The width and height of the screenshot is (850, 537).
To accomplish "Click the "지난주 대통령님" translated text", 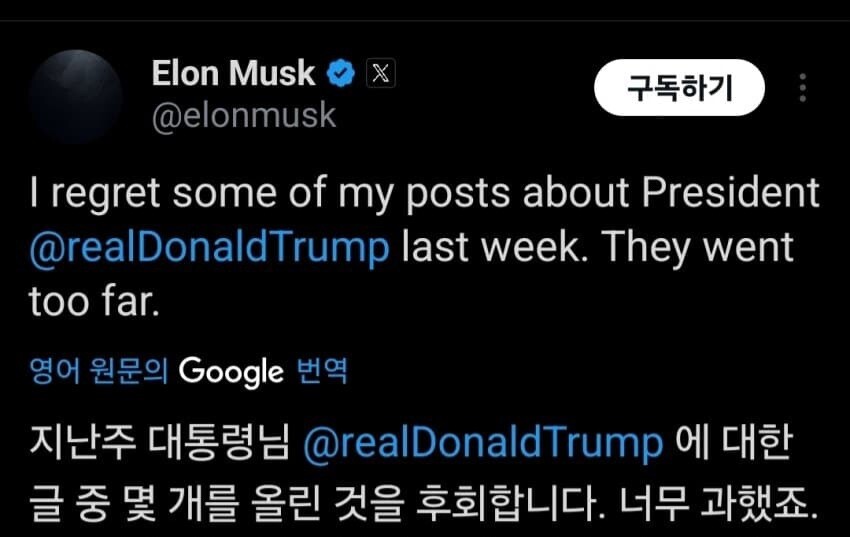I will 158,442.
